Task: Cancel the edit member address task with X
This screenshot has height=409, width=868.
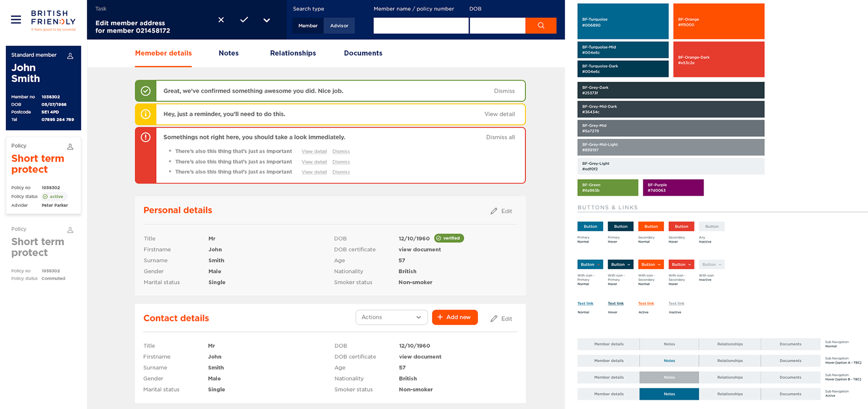Action: (221, 20)
